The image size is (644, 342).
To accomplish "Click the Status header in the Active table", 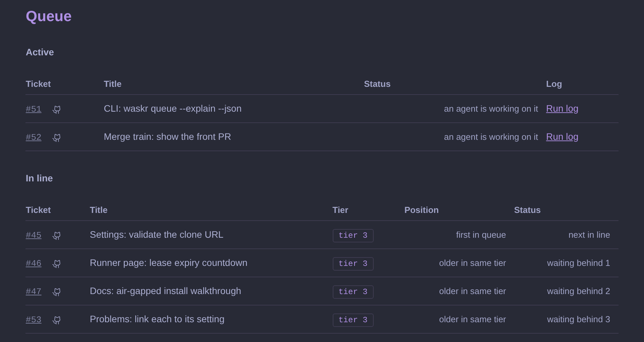I will point(377,84).
